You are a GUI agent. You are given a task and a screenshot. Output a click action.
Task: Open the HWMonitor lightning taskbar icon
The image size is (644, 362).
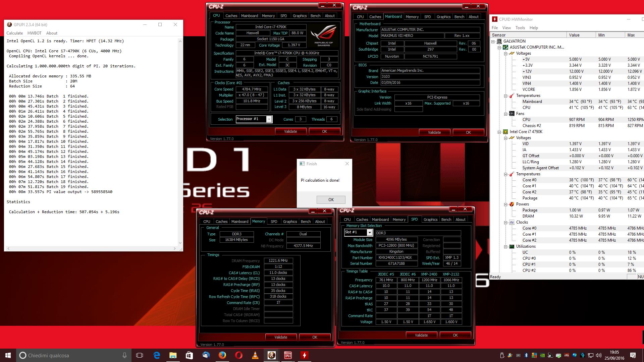pyautogui.click(x=304, y=355)
